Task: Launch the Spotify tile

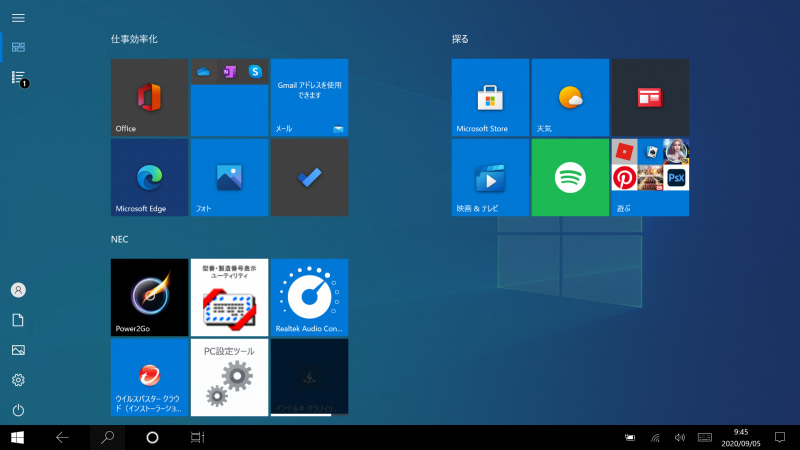Action: [x=570, y=178]
